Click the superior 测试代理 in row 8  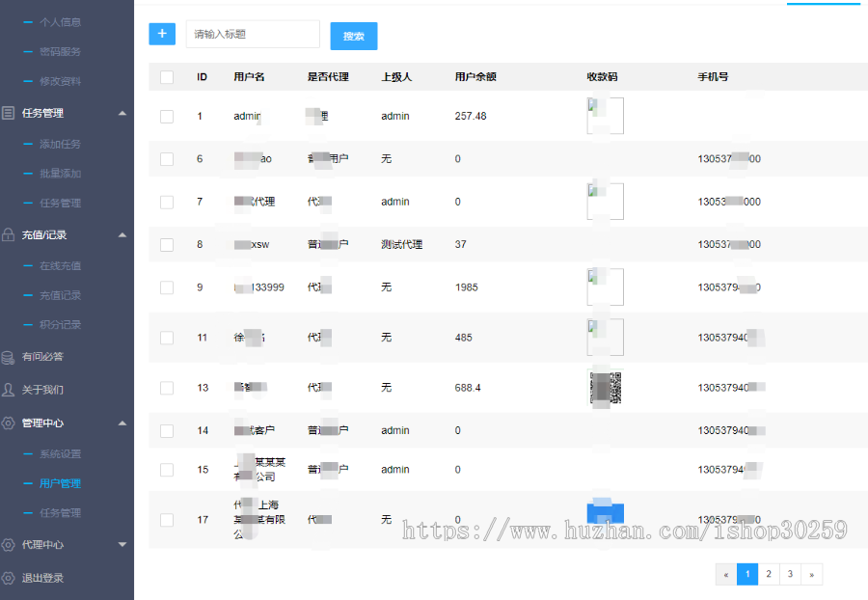pos(402,244)
